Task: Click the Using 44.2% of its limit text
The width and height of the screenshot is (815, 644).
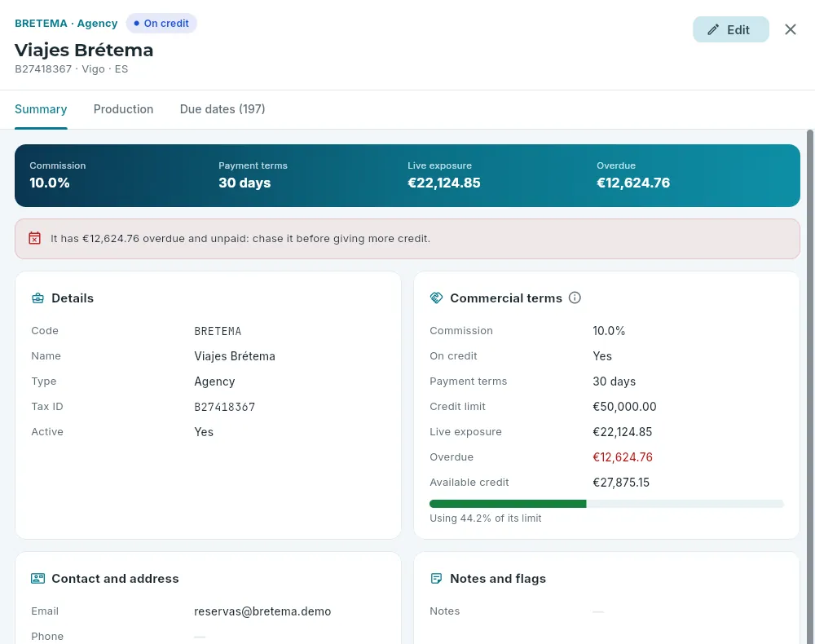Action: [x=486, y=518]
